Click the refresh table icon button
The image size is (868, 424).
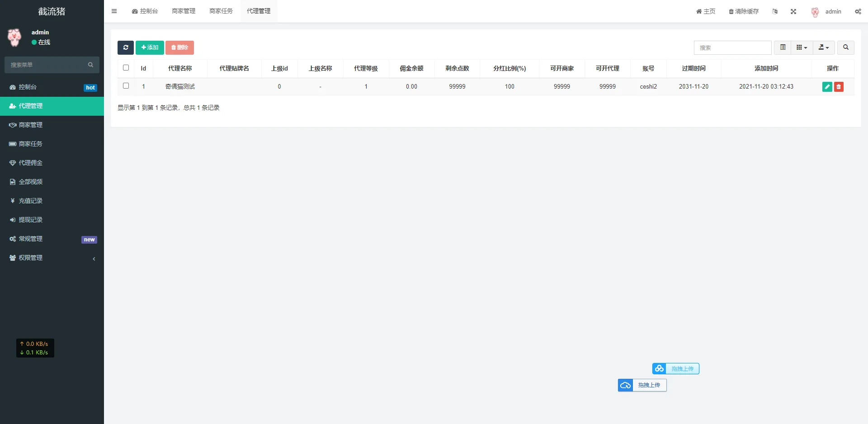click(125, 47)
